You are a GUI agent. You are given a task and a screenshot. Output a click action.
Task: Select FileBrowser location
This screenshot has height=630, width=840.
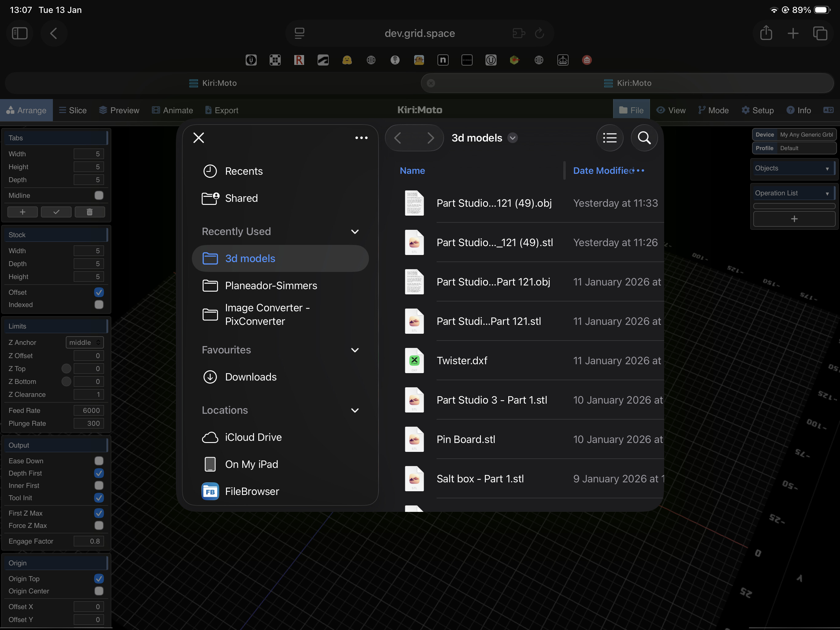click(x=252, y=491)
